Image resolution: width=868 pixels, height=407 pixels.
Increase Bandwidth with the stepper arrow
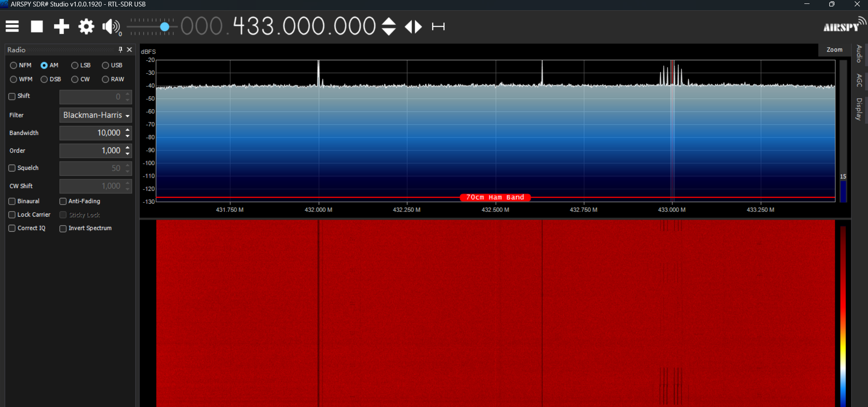tap(127, 130)
